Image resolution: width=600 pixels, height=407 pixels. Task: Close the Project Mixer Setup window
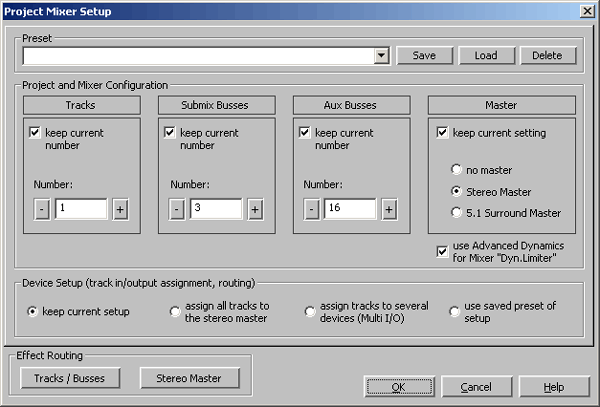click(x=587, y=11)
